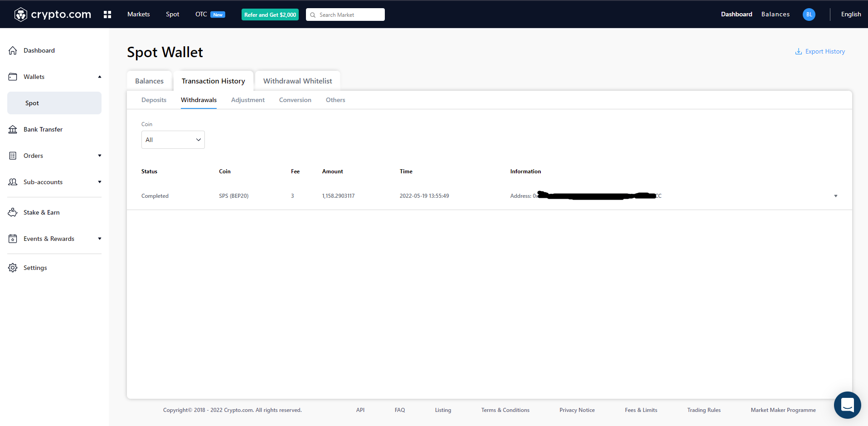868x426 pixels.
Task: Select Spot in the sidebar
Action: click(54, 103)
